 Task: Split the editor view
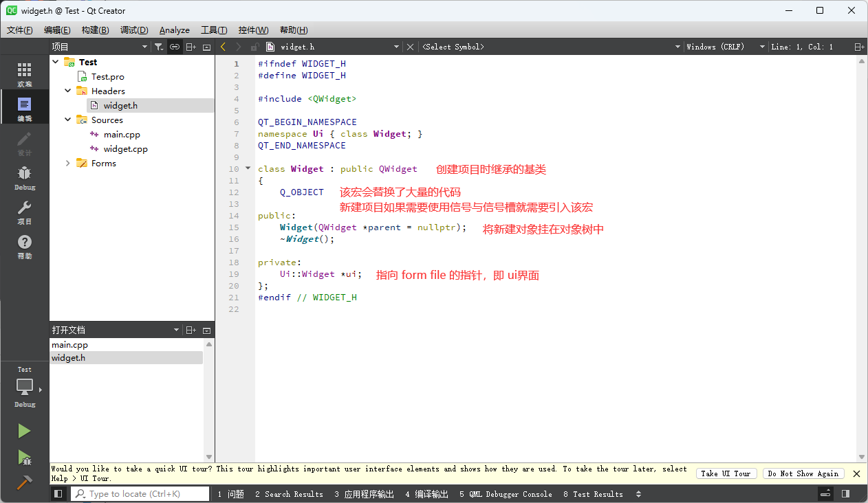point(859,47)
